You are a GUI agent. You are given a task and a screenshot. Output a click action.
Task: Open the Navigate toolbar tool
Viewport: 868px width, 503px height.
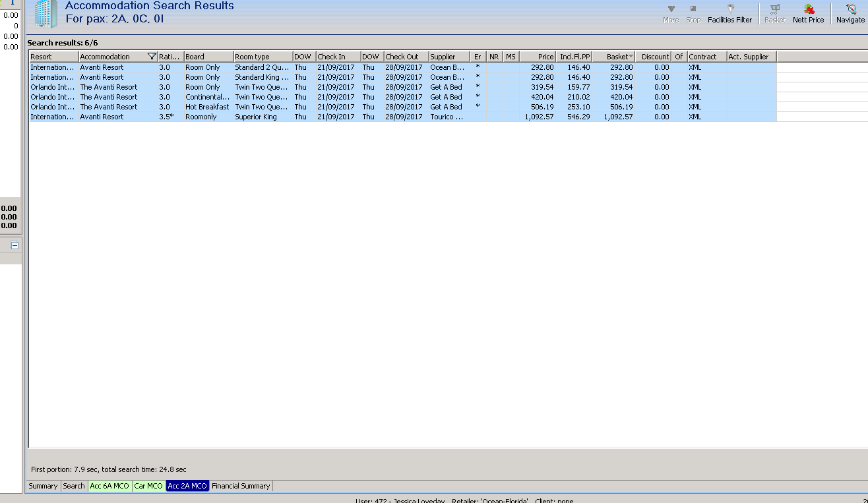click(x=850, y=14)
